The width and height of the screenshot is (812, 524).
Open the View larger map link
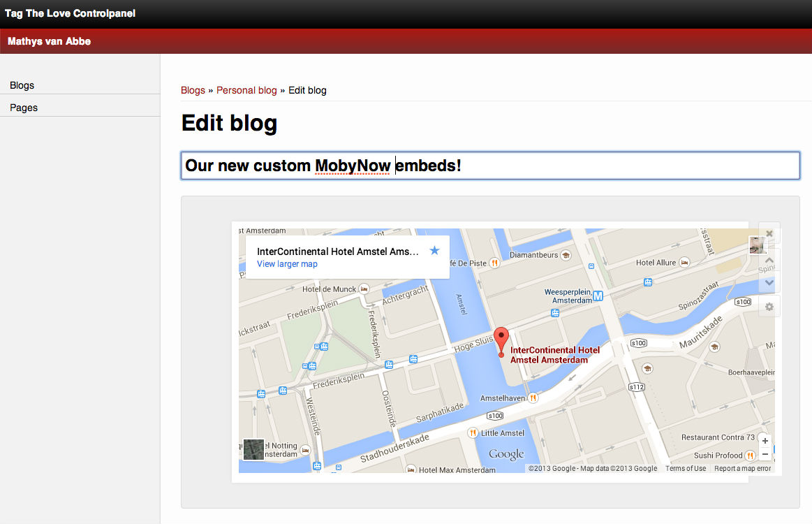tap(287, 264)
